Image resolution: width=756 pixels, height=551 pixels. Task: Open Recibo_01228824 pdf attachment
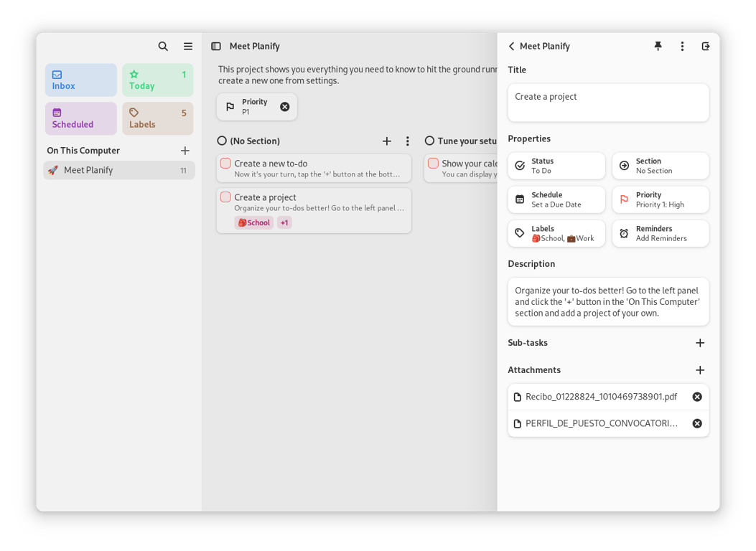601,397
